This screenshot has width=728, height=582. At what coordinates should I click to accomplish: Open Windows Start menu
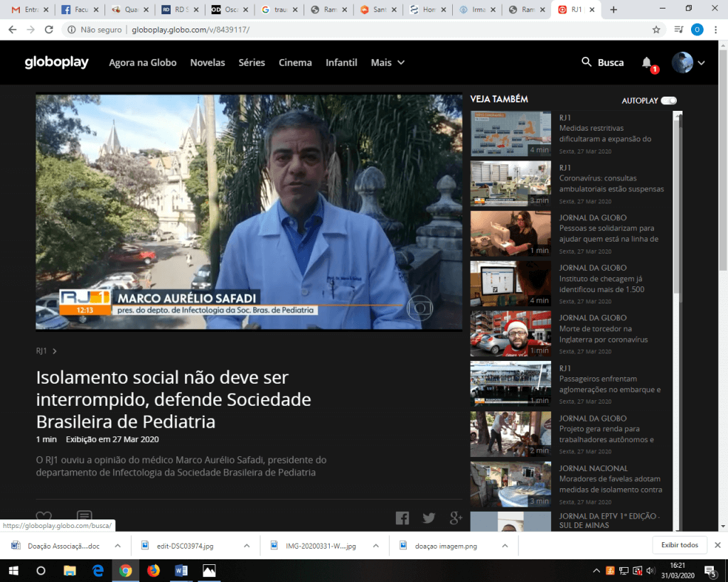pyautogui.click(x=13, y=571)
